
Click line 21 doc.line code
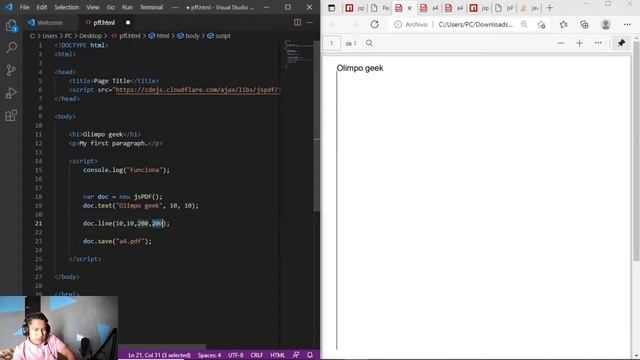(126, 223)
